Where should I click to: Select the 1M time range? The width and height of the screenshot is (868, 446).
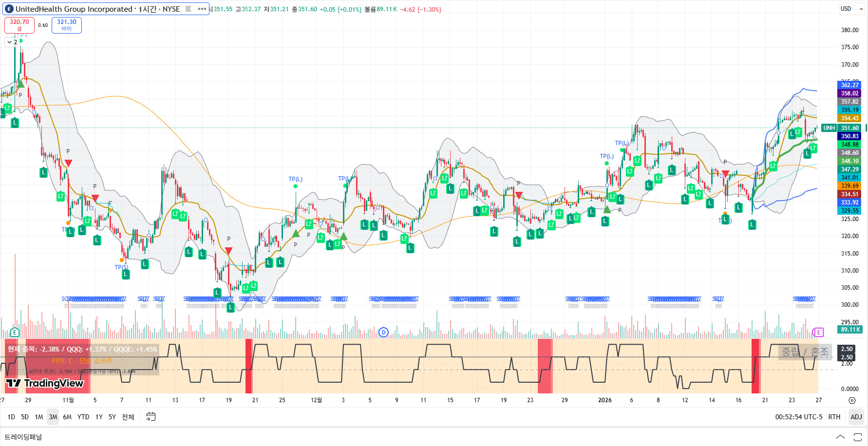(39, 417)
